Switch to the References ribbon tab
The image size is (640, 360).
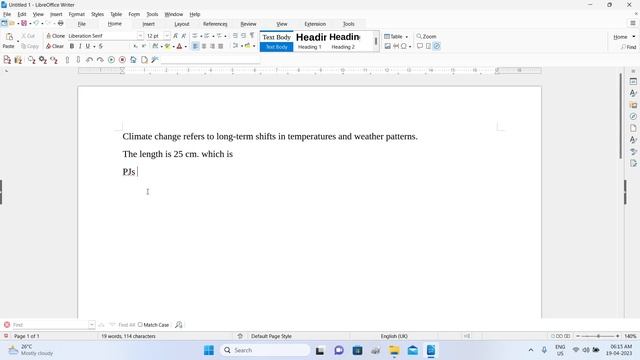coord(215,24)
